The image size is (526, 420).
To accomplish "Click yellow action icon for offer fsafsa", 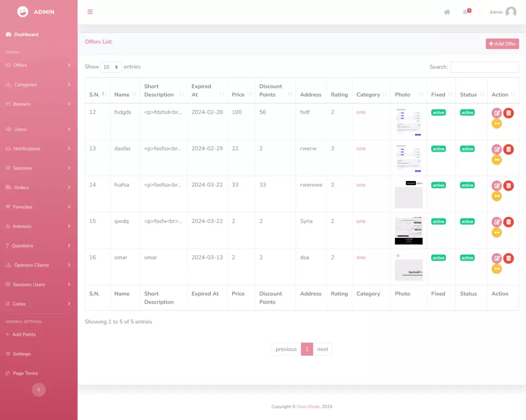I will click(x=497, y=196).
